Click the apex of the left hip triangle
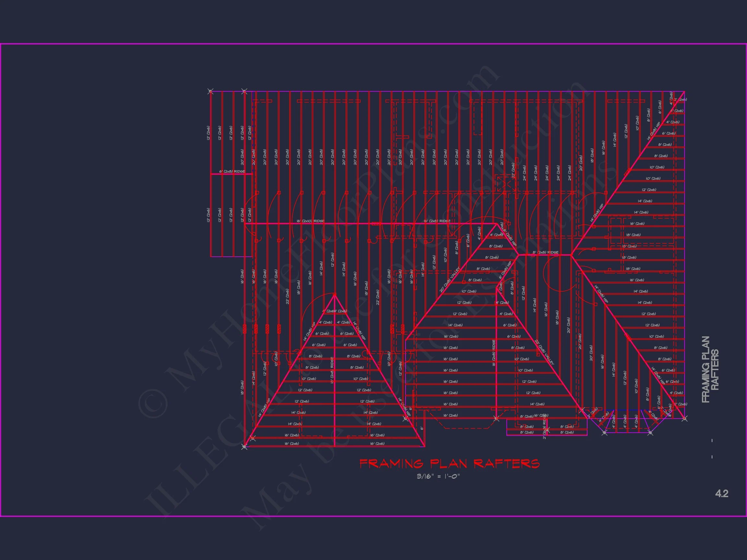The image size is (747, 560). pyautogui.click(x=334, y=295)
